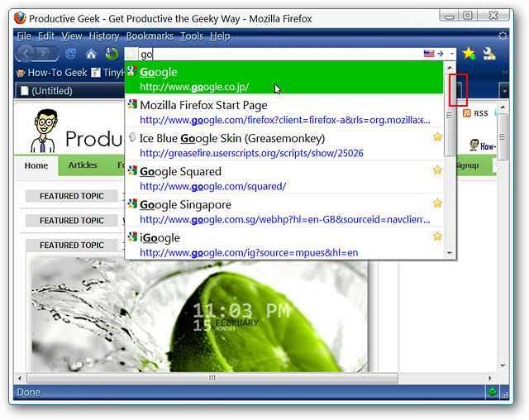Open the tools wrench icon in toolbar
This screenshot has width=529, height=420.
point(488,54)
